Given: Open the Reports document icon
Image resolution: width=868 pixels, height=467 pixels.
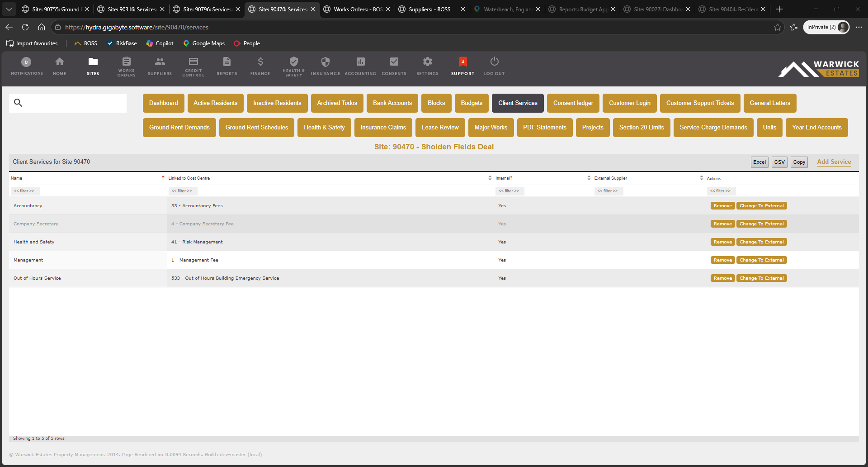Looking at the screenshot, I should pos(227,62).
